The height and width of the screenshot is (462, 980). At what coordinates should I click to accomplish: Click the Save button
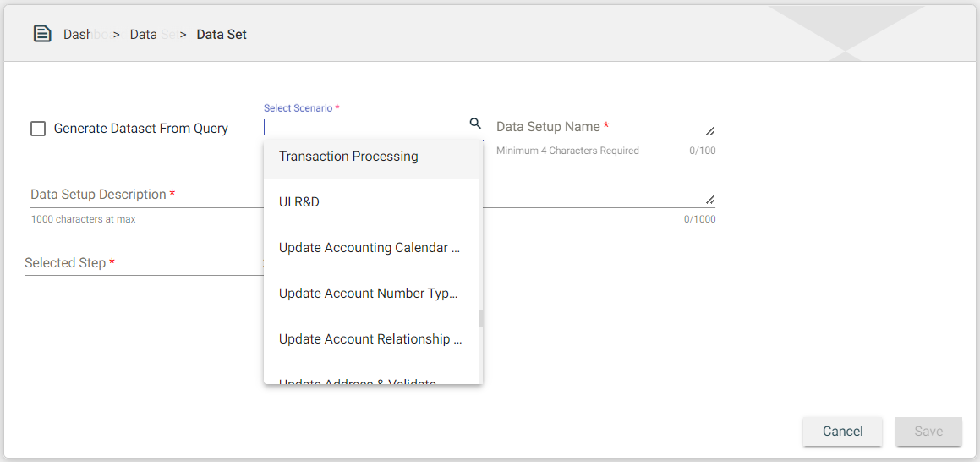[928, 432]
